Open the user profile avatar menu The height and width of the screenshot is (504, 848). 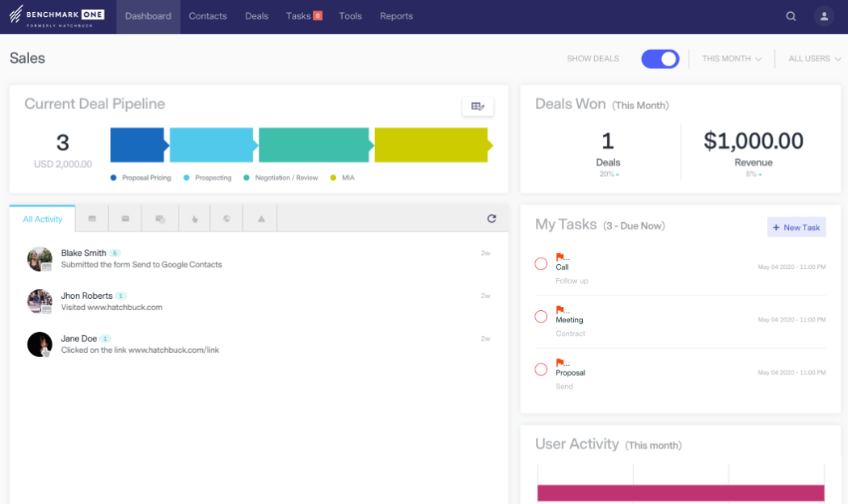click(824, 16)
